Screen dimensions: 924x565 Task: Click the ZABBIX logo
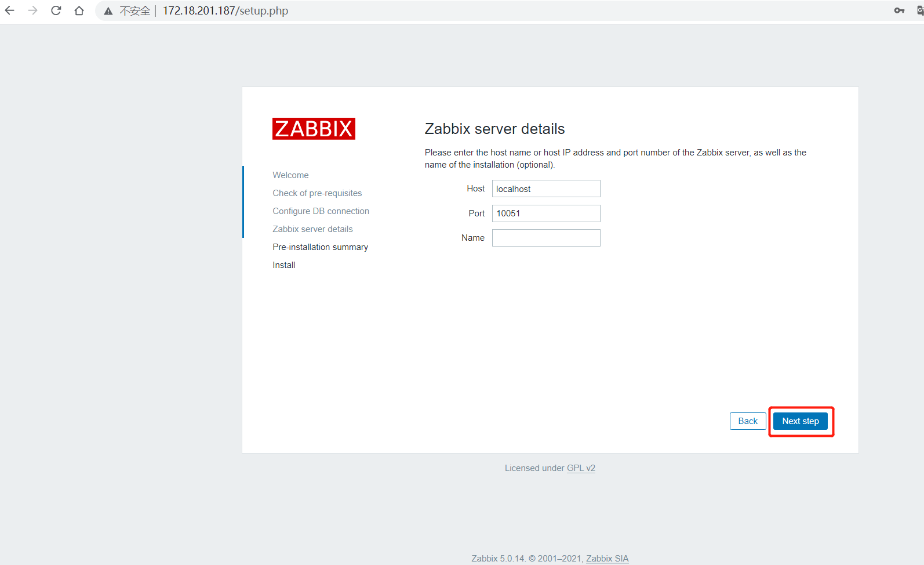tap(314, 129)
